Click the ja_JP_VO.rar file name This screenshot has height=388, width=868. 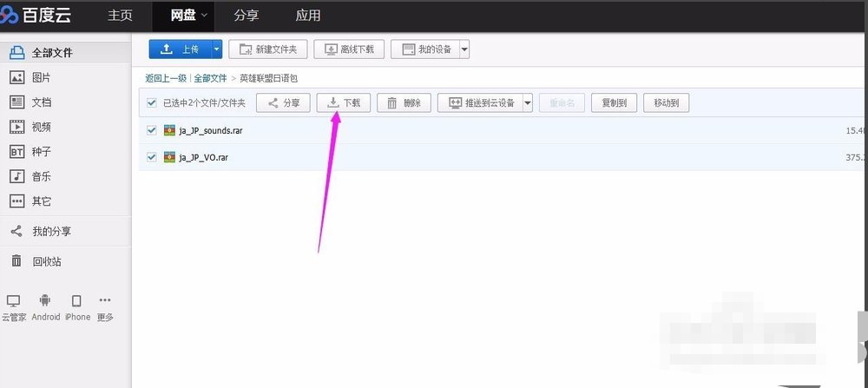[x=204, y=158]
